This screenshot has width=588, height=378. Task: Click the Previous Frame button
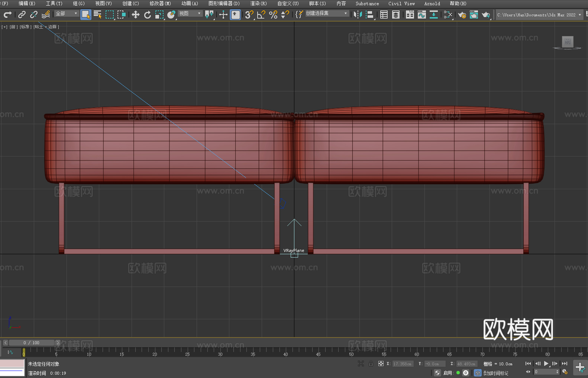(x=537, y=364)
